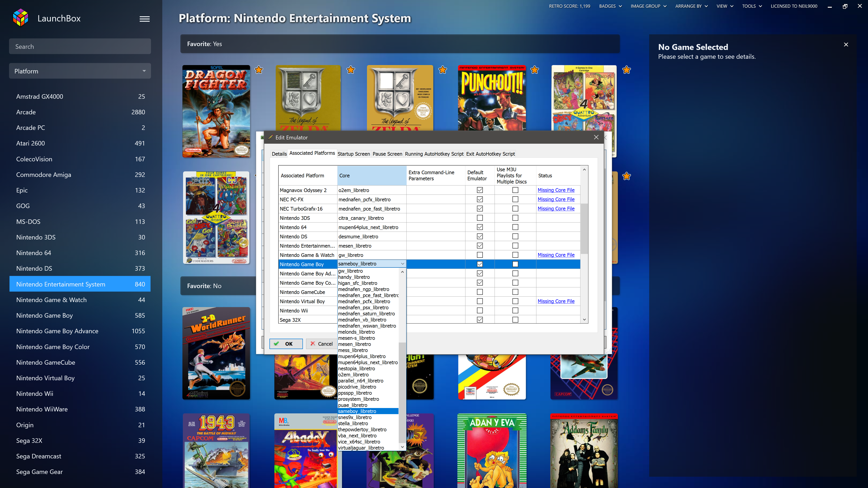The width and height of the screenshot is (868, 488).
Task: Sort table by Core column header
Action: coord(372,176)
